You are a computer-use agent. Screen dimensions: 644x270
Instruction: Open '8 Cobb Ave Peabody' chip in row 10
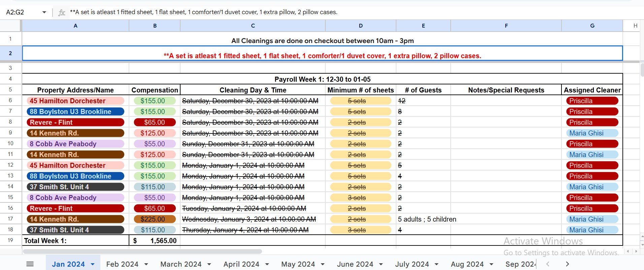click(x=75, y=144)
